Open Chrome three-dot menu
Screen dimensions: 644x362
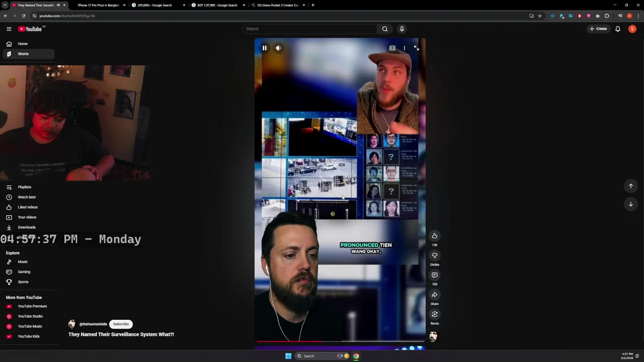(638, 16)
